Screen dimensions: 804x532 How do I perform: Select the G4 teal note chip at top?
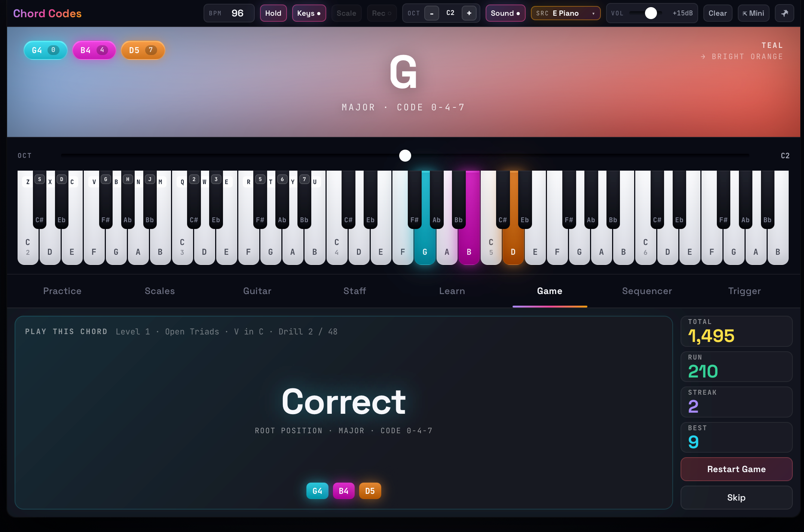pyautogui.click(x=45, y=50)
